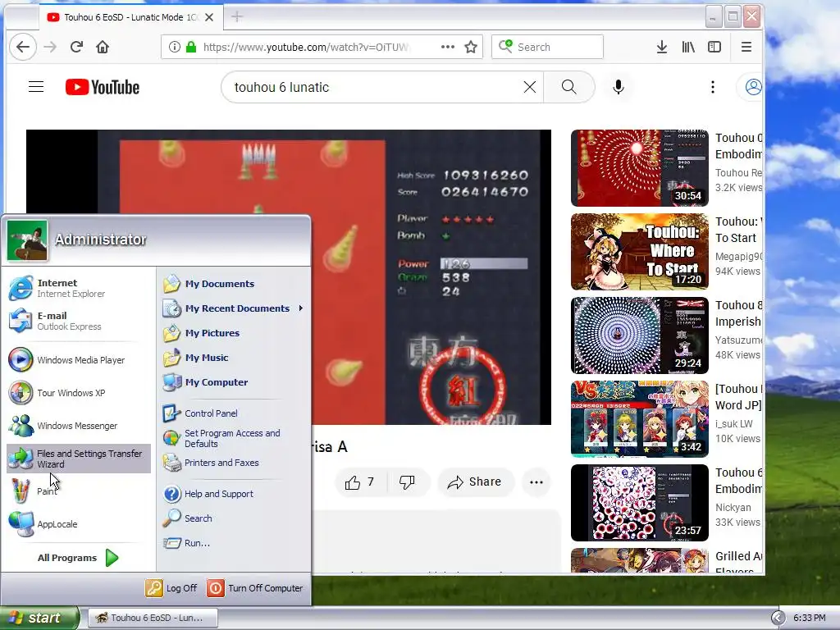840x630 pixels.
Task: Show site information icon in address bar
Action: (174, 47)
